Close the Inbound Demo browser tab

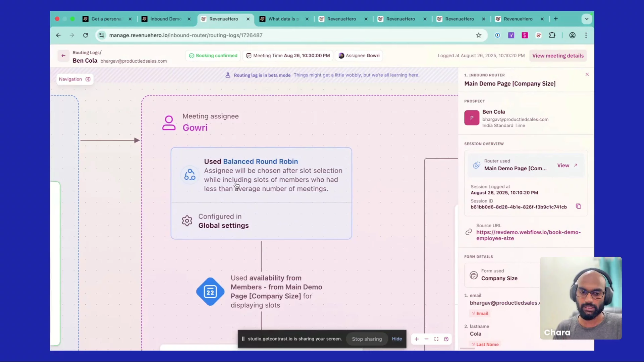[x=189, y=19]
